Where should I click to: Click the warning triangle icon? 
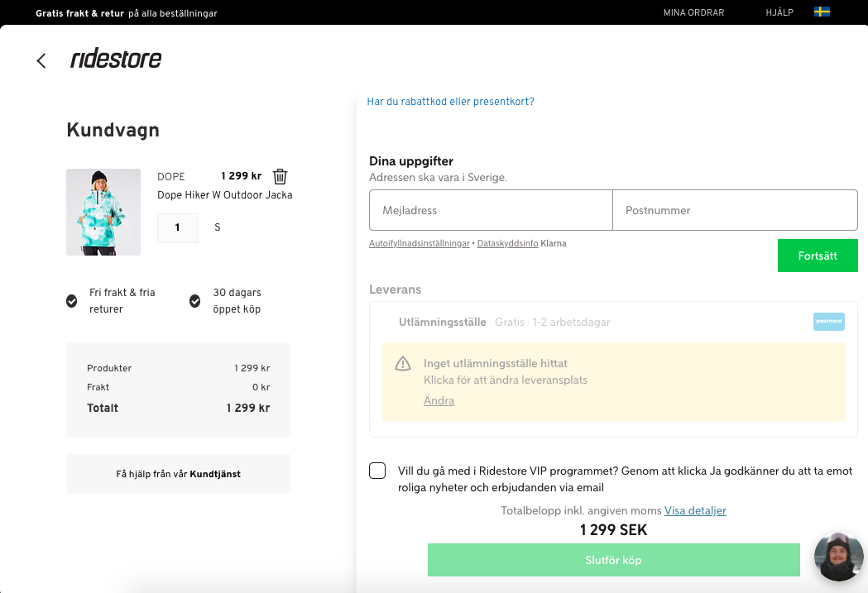[x=402, y=363]
